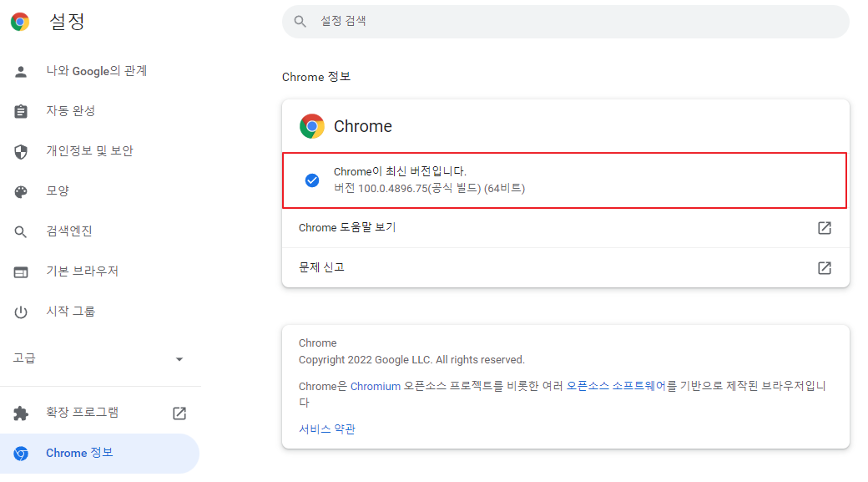Screen dimensions: 868x482
Task: Focus the 설정 검색 input field
Action: click(565, 22)
